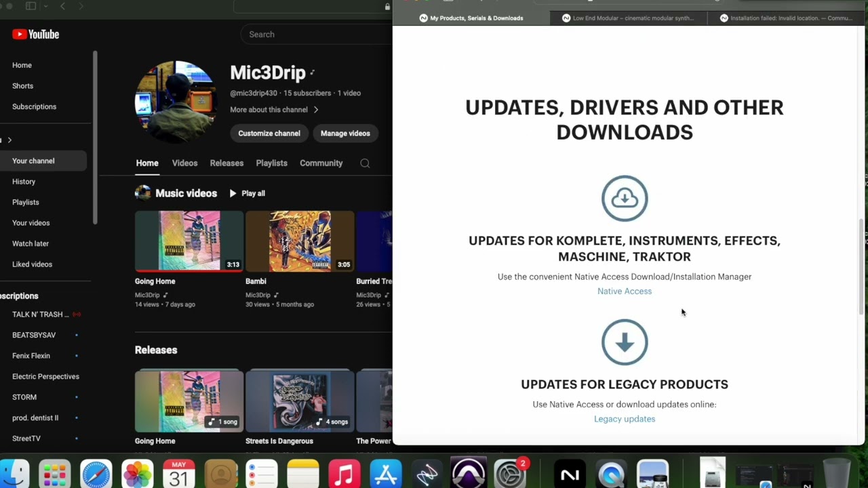868x488 pixels.
Task: Click the sidebar toggle icon in window toolbar
Action: 31,6
